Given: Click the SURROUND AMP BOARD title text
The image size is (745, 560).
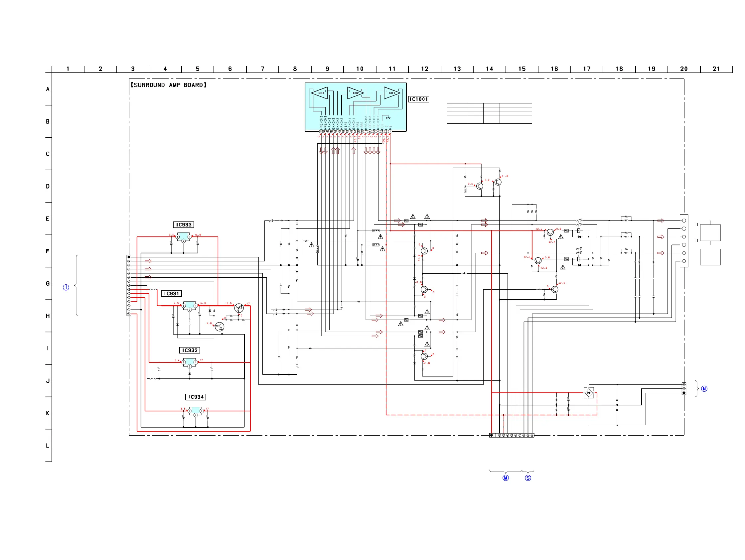Looking at the screenshot, I should coord(168,85).
